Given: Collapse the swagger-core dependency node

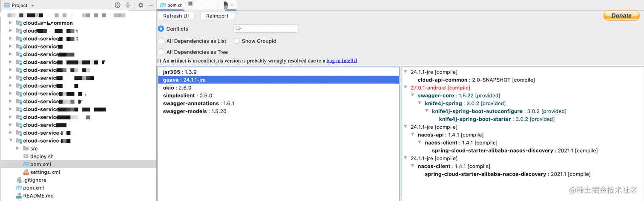Looking at the screenshot, I should pos(413,96).
